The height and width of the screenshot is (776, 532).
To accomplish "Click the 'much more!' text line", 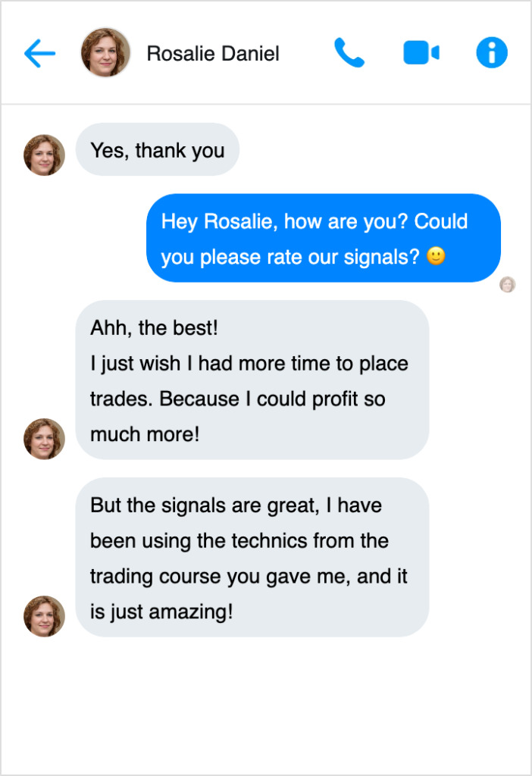I will click(x=145, y=434).
